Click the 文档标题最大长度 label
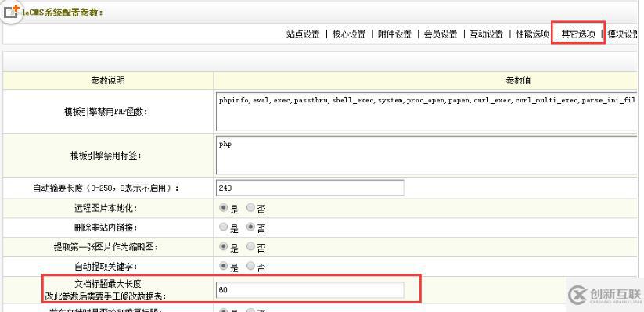Screen dimensions: 644x312 [108, 284]
